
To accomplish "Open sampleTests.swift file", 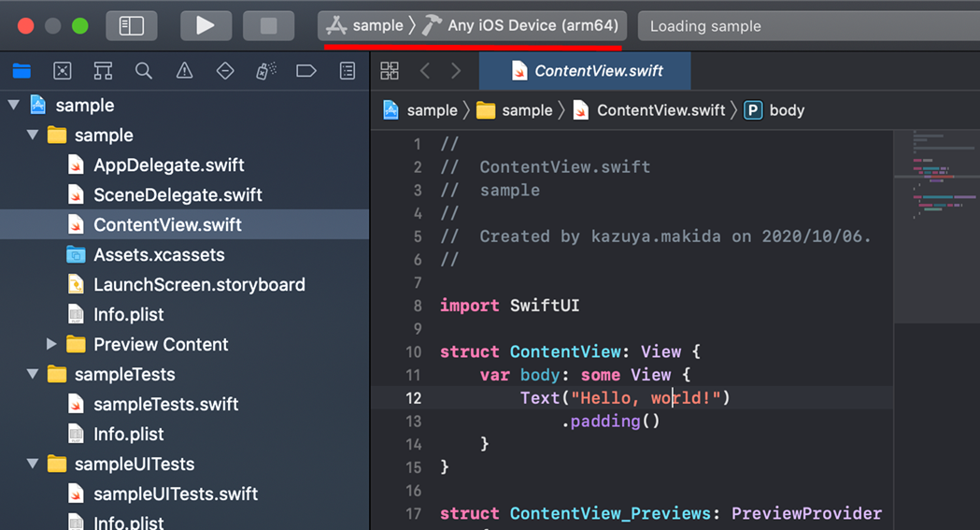I will (x=184, y=405).
